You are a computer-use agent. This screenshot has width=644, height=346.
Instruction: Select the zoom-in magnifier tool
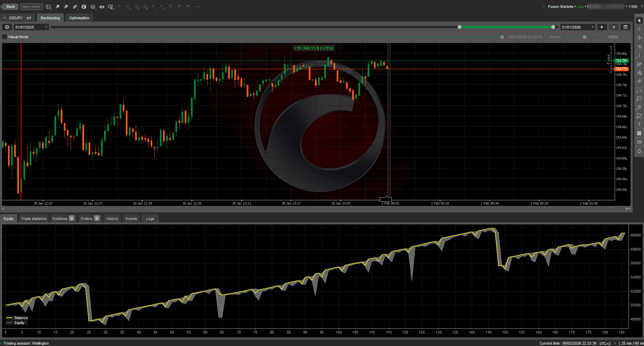[66, 7]
